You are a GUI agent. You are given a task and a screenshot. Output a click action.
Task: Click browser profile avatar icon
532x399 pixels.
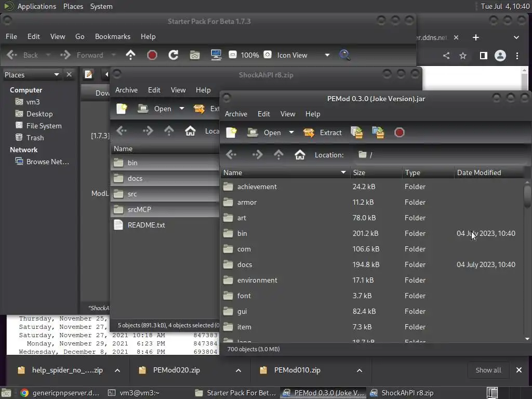(500, 56)
